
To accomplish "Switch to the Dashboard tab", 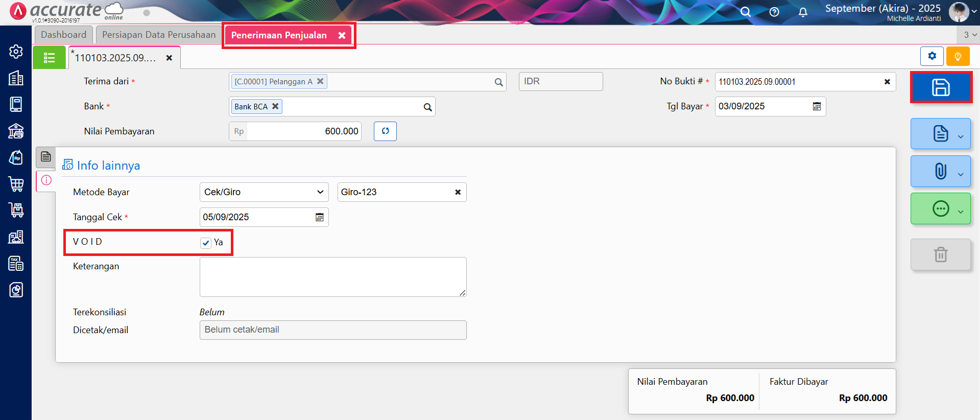I will click(64, 35).
